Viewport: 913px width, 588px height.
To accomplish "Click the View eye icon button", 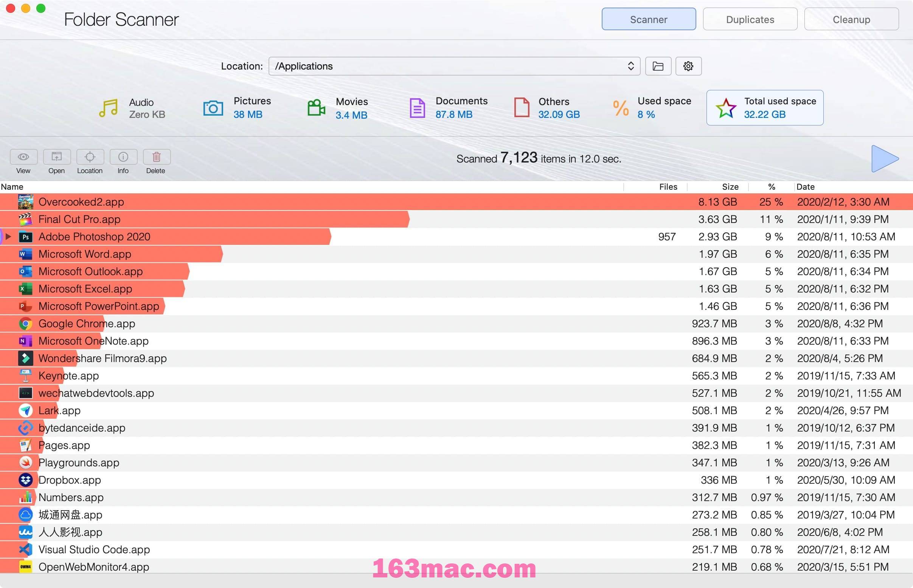I will point(23,156).
